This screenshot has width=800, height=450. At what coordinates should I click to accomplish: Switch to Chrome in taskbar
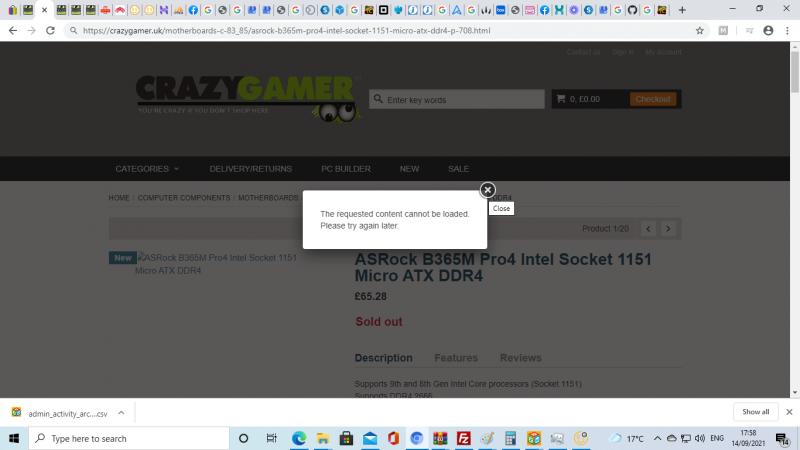[416, 438]
